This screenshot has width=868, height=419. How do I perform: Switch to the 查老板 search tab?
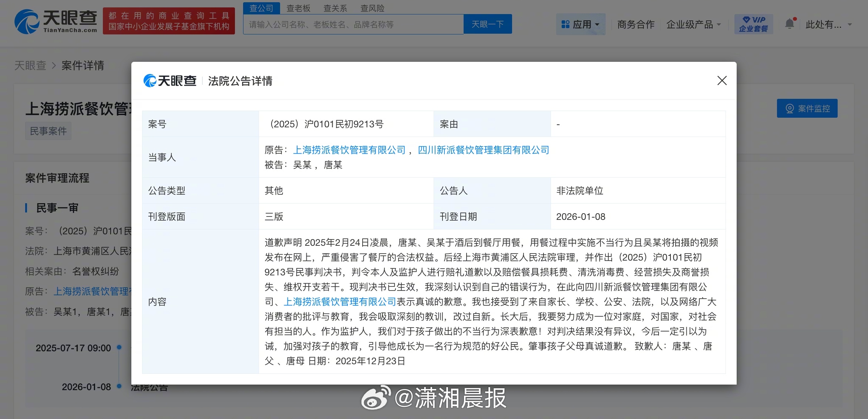(x=298, y=8)
